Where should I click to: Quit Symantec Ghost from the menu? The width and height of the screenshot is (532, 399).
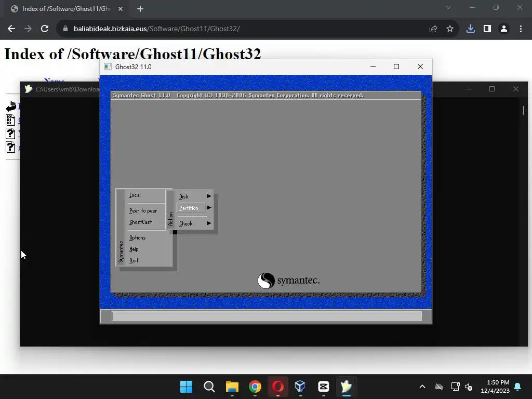click(134, 261)
